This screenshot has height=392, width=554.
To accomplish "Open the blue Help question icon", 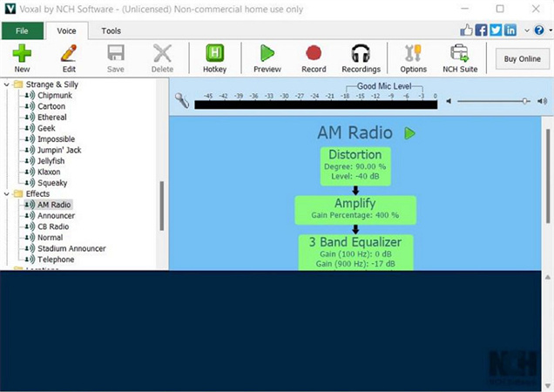I will [539, 30].
